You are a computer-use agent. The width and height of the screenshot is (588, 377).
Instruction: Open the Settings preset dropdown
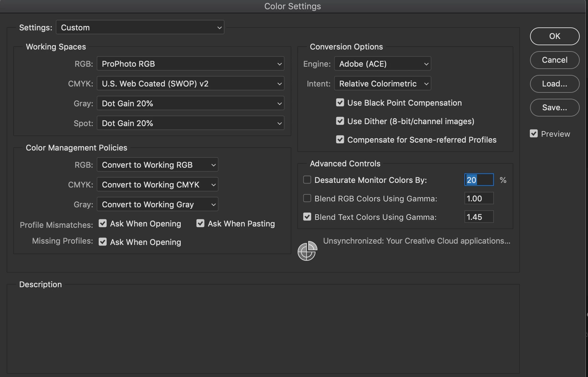point(140,27)
